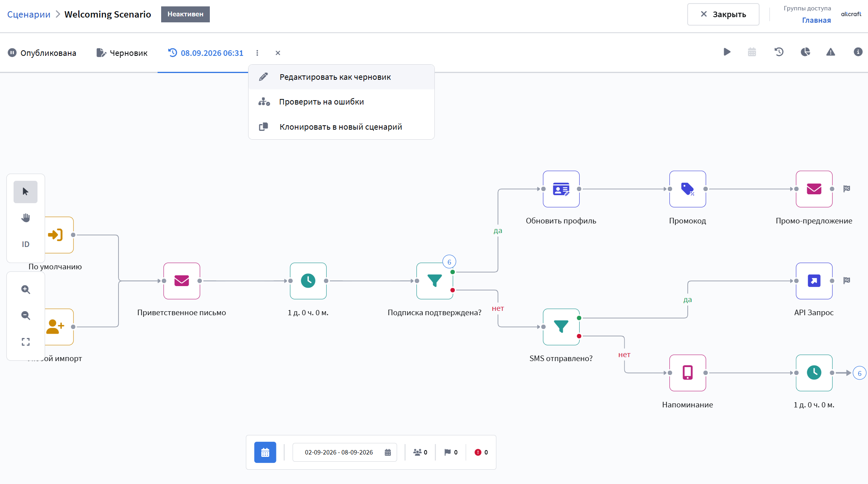Image resolution: width=868 pixels, height=484 pixels.
Task: Open the pie chart analytics icon
Action: 805,52
